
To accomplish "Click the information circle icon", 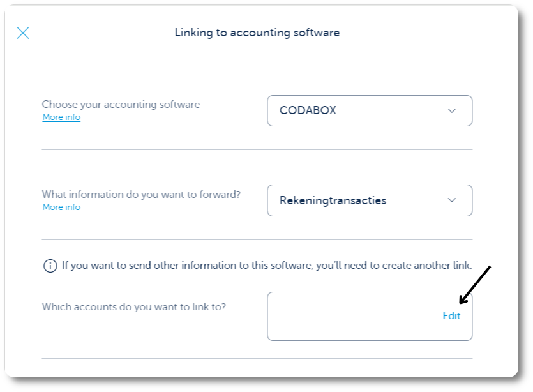I will 50,266.
